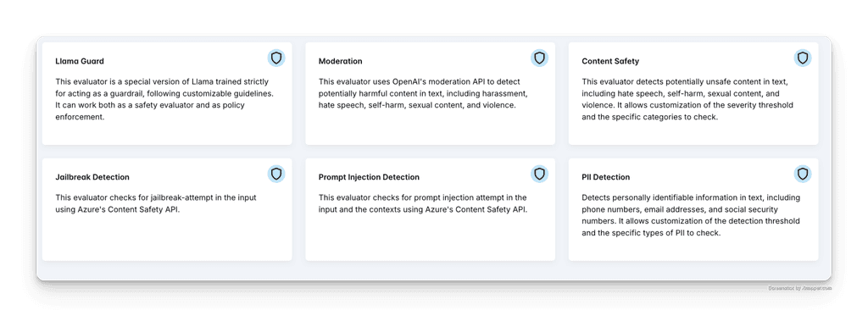Select the PII Detection title
This screenshot has width=868, height=327.
605,177
